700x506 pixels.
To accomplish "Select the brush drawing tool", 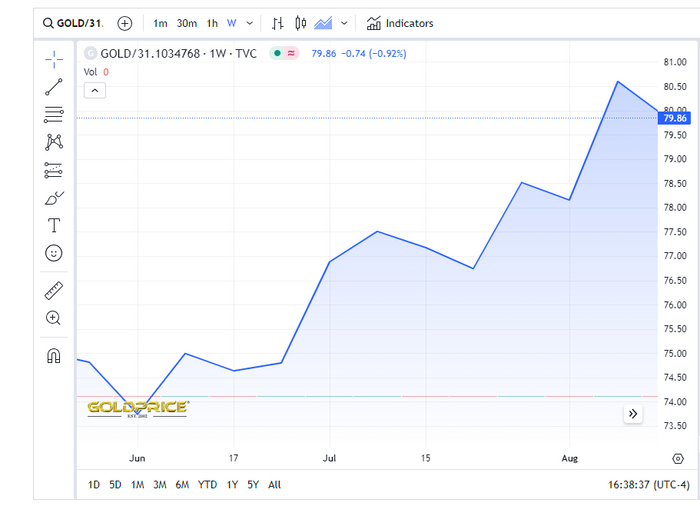I will coord(54,198).
